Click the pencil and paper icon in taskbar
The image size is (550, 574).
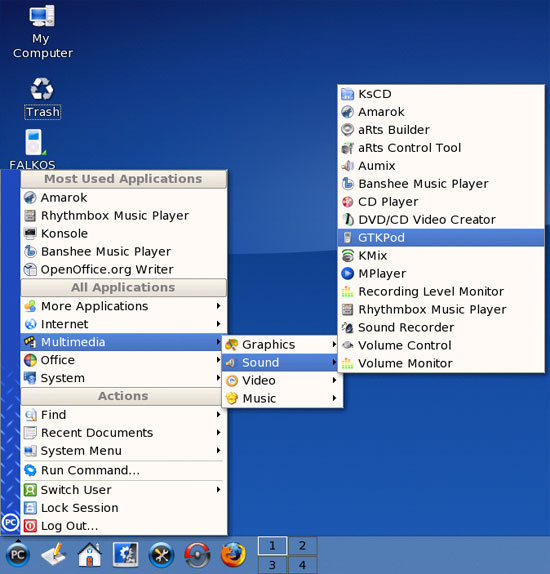pyautogui.click(x=54, y=555)
